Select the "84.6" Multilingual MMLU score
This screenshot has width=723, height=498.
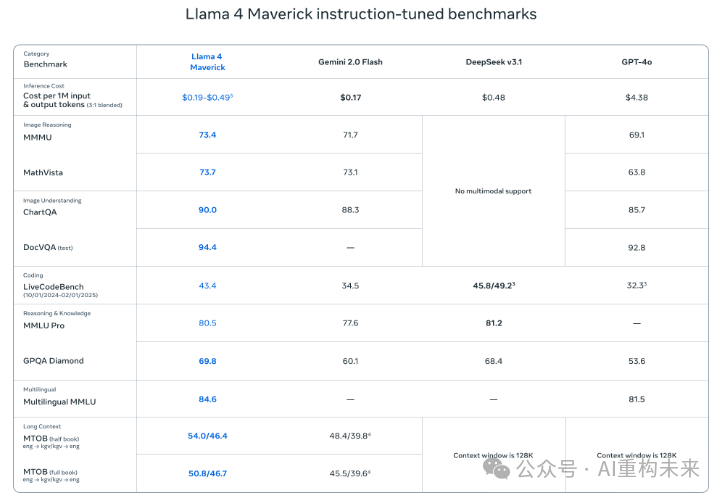207,399
